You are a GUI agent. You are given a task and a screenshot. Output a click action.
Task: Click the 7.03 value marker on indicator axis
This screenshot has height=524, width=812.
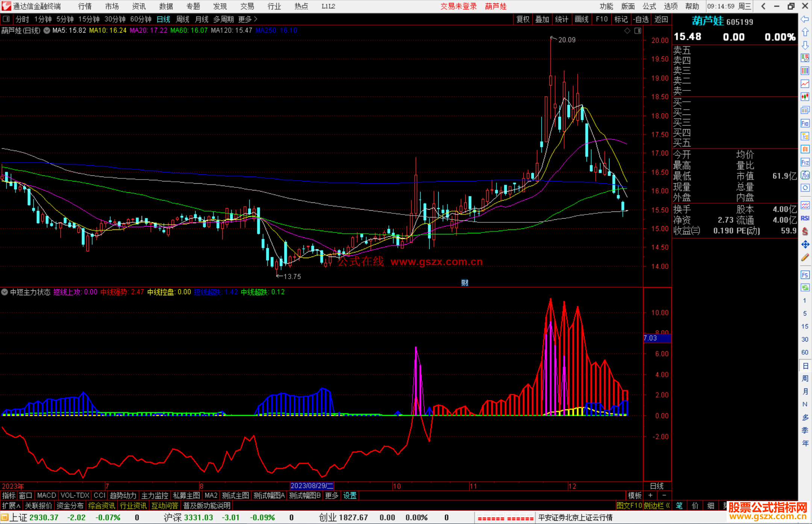pos(656,338)
